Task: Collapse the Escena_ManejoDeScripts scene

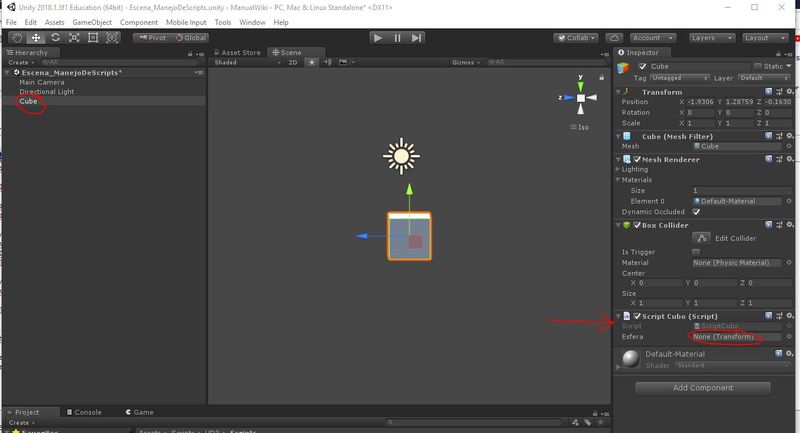Action: point(7,73)
